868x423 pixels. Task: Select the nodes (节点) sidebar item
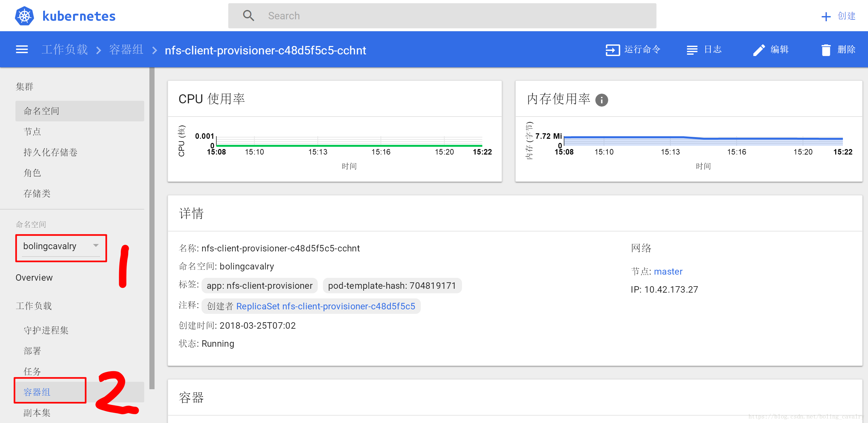(32, 132)
